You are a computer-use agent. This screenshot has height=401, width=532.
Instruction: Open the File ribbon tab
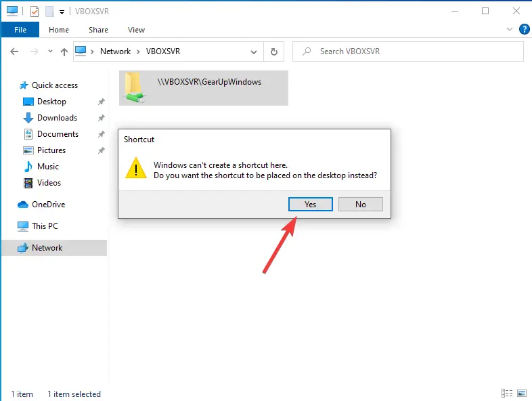[x=20, y=30]
